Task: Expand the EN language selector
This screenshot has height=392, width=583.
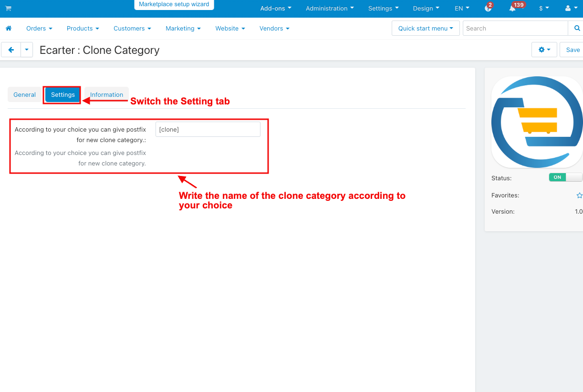Action: (462, 8)
